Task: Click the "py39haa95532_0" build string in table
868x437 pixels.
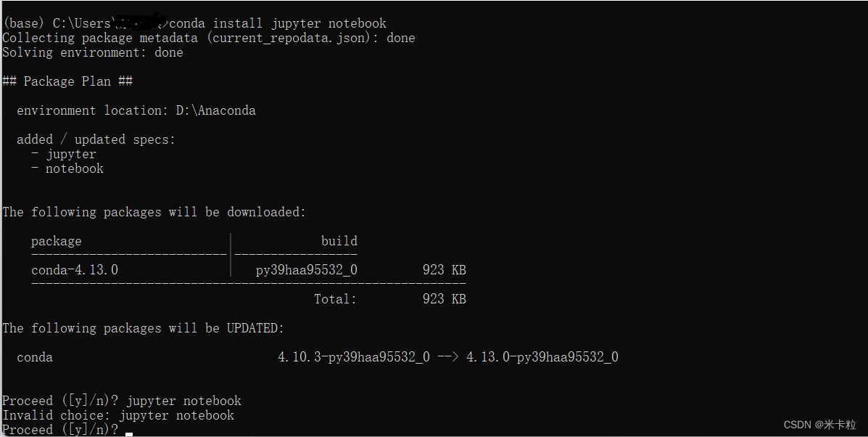Action: [x=307, y=270]
